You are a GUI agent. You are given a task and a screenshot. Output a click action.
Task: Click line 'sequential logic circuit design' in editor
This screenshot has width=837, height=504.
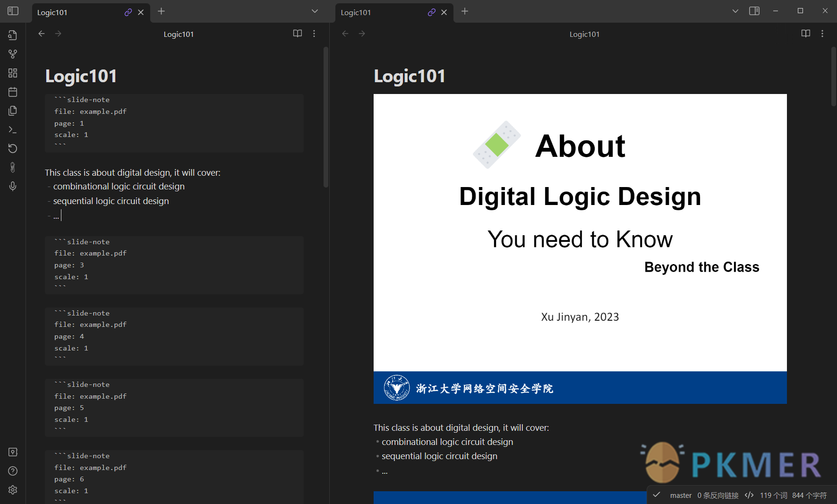pyautogui.click(x=111, y=201)
